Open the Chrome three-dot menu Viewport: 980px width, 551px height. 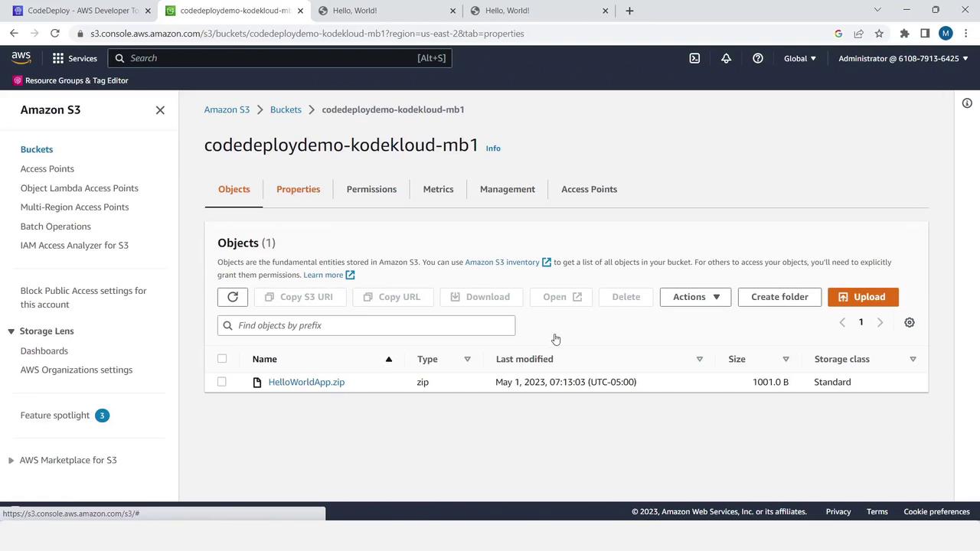(x=966, y=34)
